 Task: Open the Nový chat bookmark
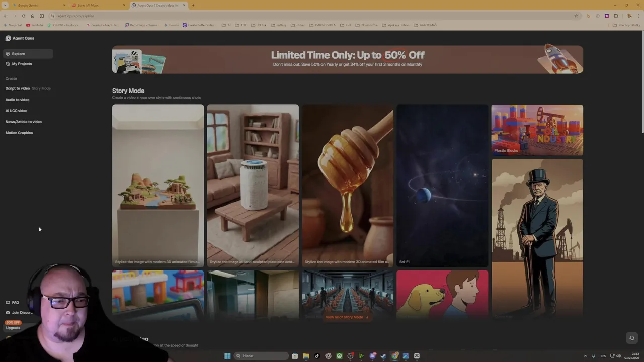tap(13, 25)
